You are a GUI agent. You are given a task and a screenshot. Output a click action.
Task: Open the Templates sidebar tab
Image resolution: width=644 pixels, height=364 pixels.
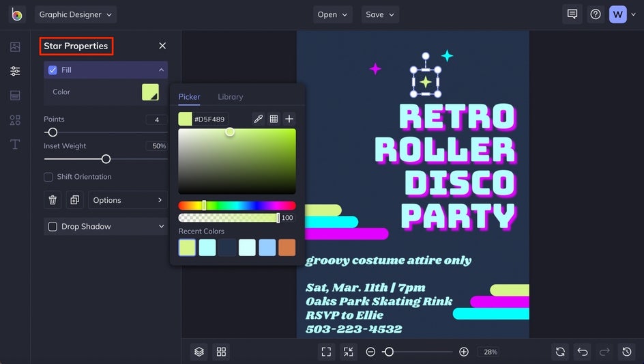(x=15, y=96)
